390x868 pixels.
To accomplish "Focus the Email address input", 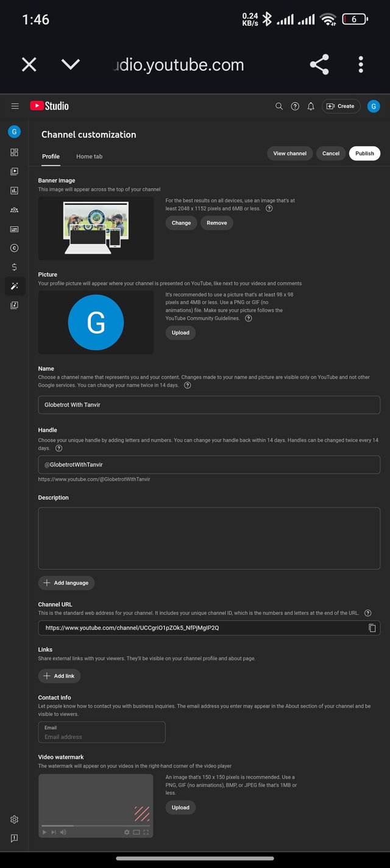I will click(102, 733).
